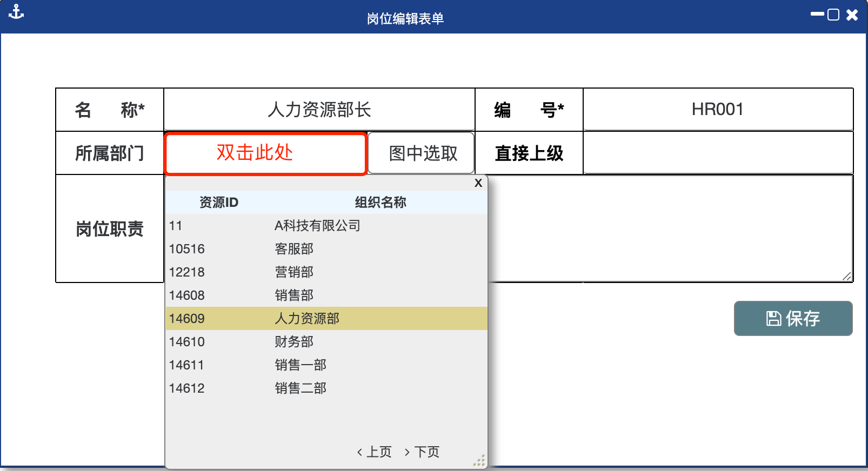
Task: Click the 直接上级 input field
Action: 718,153
